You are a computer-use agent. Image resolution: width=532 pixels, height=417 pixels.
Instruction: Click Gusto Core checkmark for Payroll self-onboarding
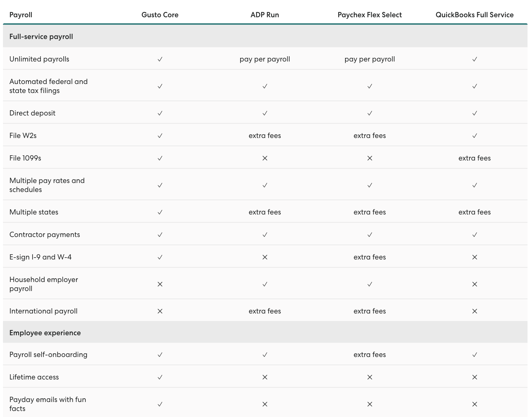pyautogui.click(x=160, y=355)
